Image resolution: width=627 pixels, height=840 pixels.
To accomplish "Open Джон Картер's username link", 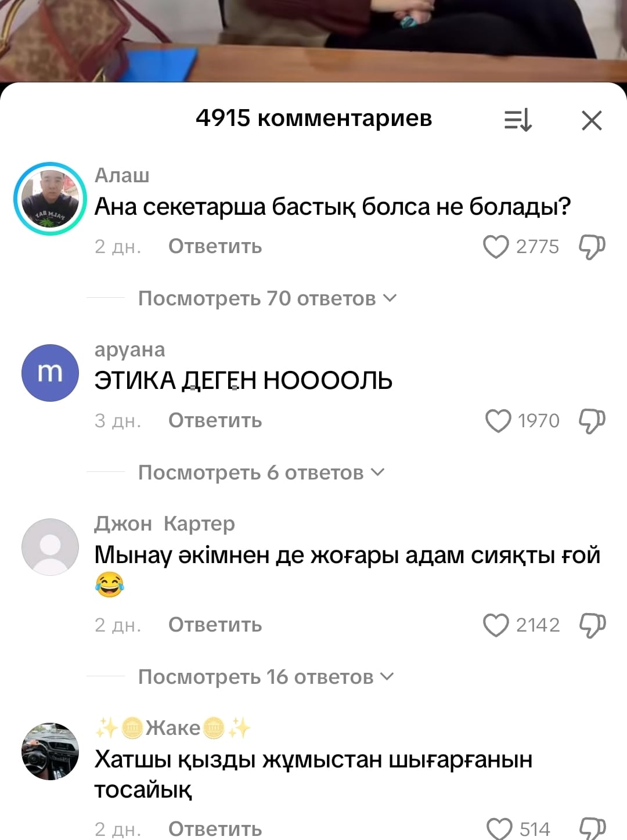I will click(x=165, y=524).
